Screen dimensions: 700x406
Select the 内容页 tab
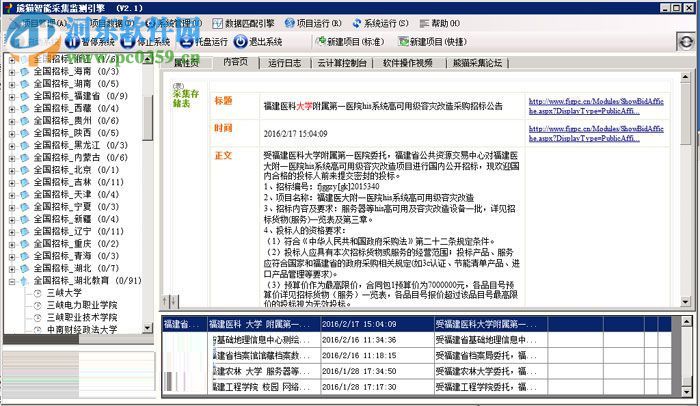coord(235,62)
